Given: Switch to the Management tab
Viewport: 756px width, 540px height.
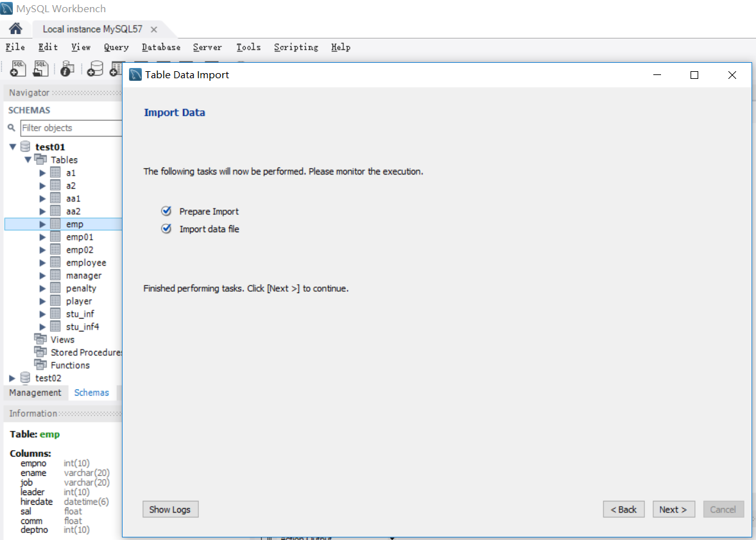Looking at the screenshot, I should (x=35, y=392).
